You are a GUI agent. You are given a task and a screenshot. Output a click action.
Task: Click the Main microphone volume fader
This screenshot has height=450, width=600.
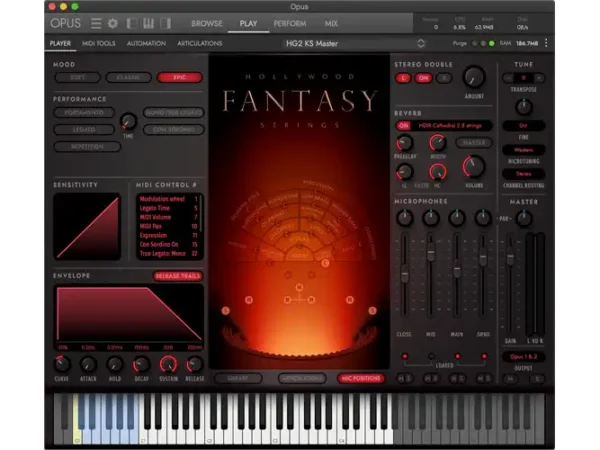point(457,269)
